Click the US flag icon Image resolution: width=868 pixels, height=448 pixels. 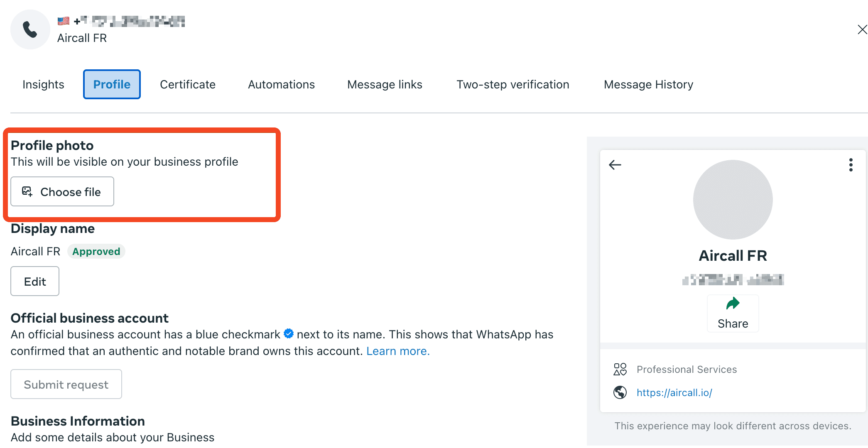[x=64, y=21]
